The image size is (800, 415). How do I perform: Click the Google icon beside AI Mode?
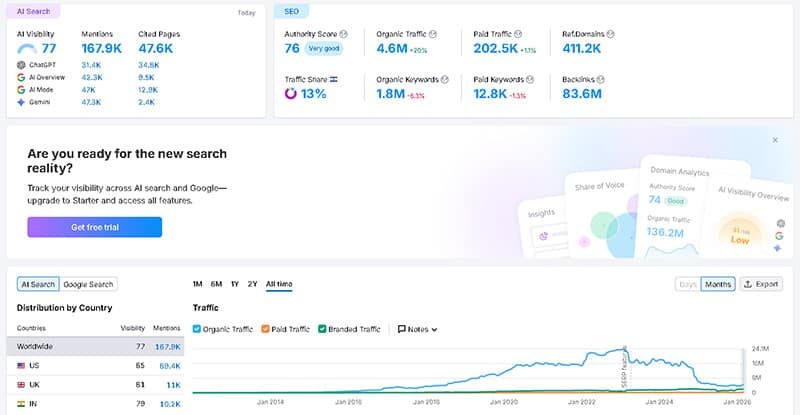tap(21, 89)
